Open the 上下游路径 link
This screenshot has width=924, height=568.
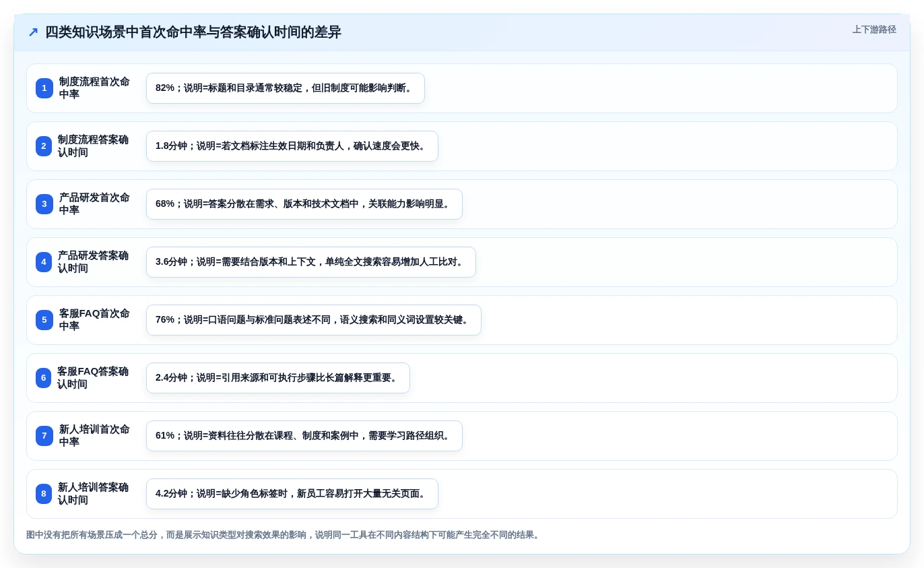coord(874,30)
